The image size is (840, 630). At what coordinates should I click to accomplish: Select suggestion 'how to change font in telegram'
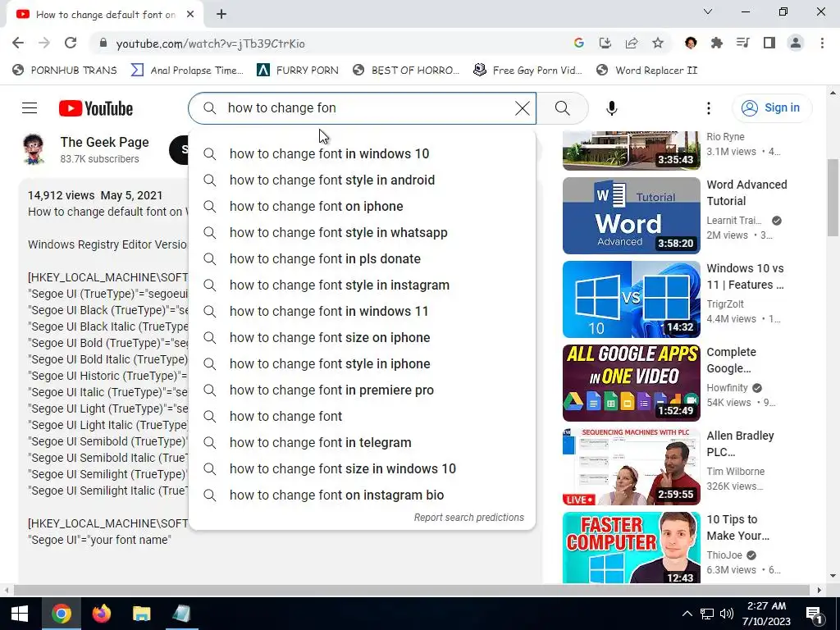(362, 442)
